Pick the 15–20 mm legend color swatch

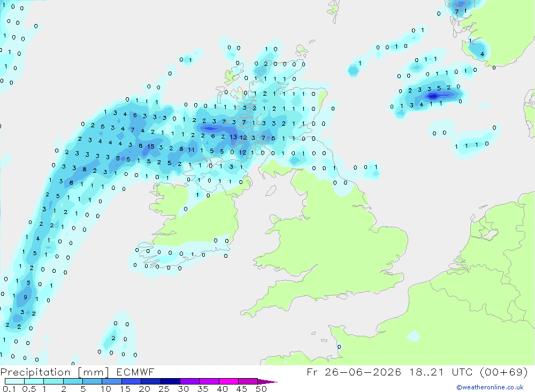coord(132,381)
